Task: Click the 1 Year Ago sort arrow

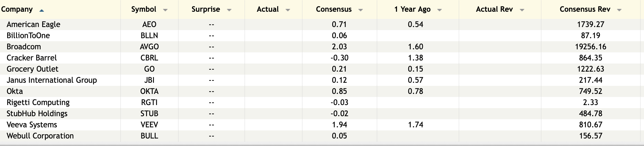Action: pyautogui.click(x=440, y=10)
